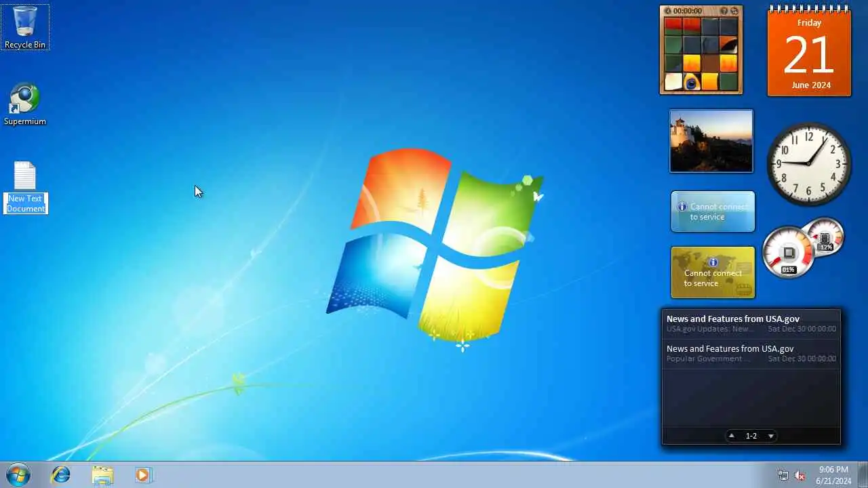Launch Windows Media Player from taskbar
Image resolution: width=868 pixels, height=488 pixels.
pos(142,475)
